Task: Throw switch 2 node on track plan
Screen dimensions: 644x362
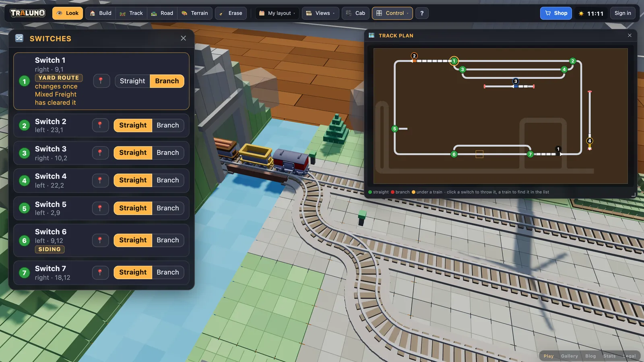Action: click(x=573, y=61)
